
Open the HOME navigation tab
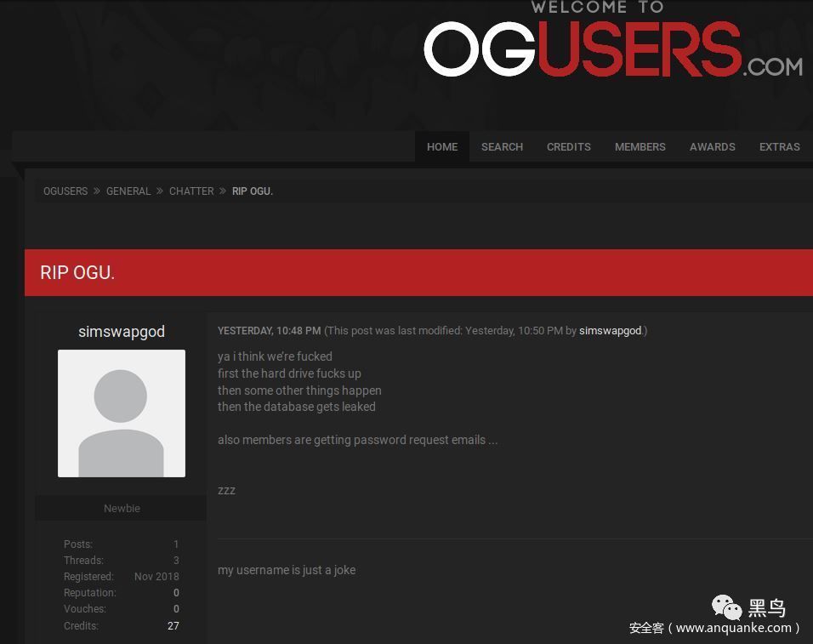pos(442,146)
